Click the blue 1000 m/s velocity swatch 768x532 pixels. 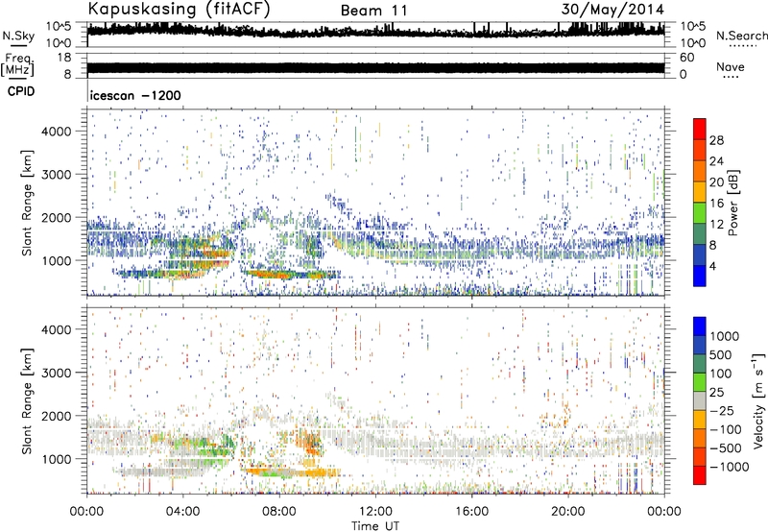(x=700, y=326)
